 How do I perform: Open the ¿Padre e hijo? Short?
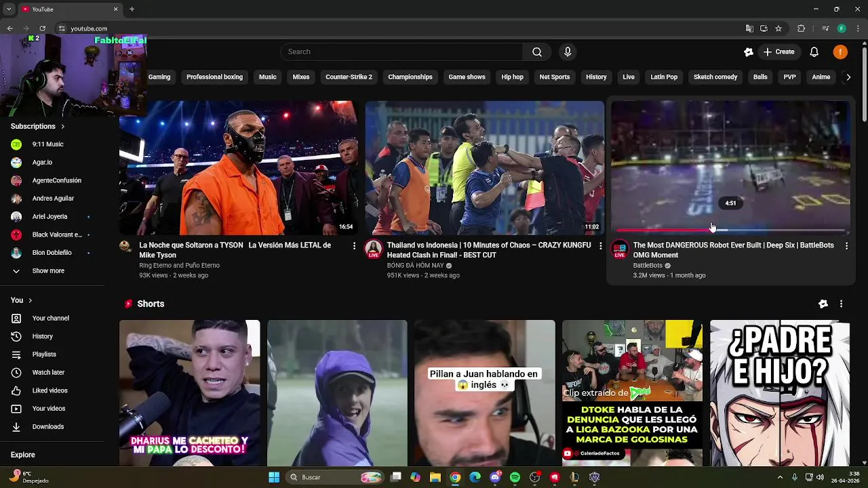click(779, 393)
